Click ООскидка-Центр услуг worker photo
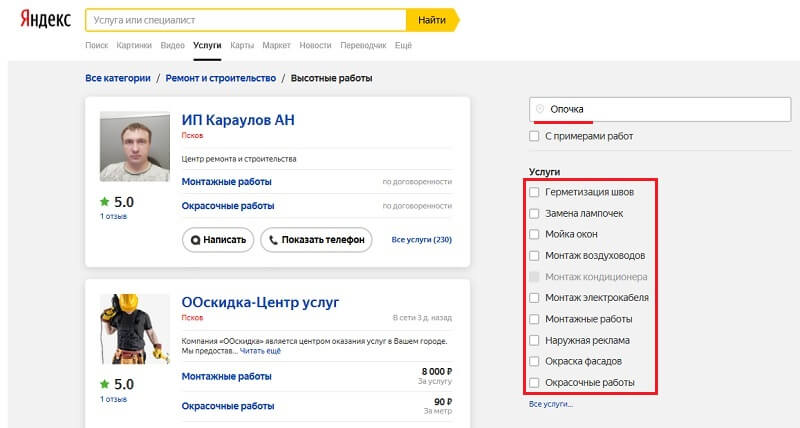Image resolution: width=800 pixels, height=428 pixels. tap(135, 329)
